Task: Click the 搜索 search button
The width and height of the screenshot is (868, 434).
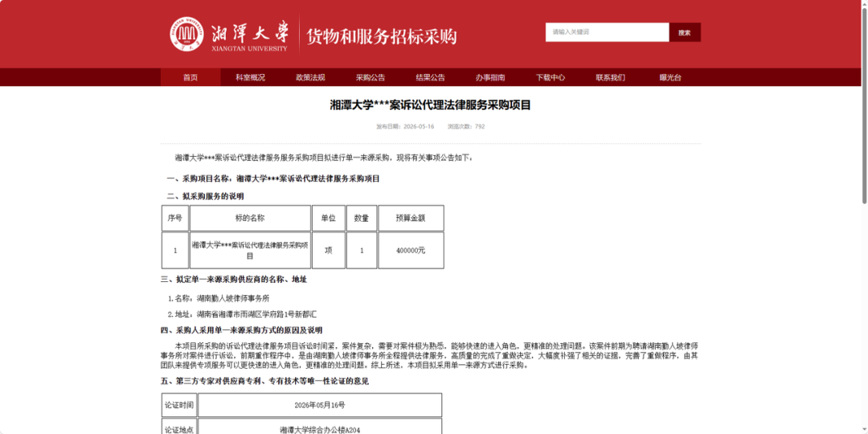Action: tap(685, 32)
